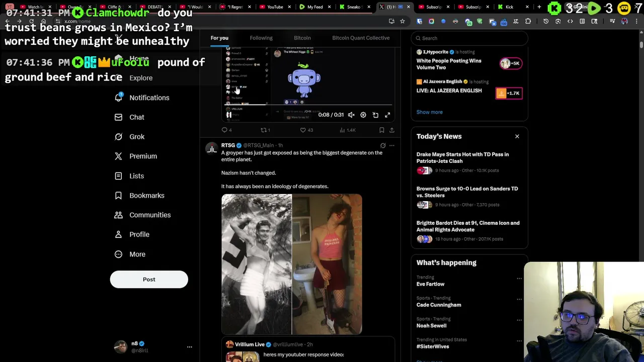Viewport: 644px width, 362px height.
Task: Open Chrome extensions puzzle icon
Action: pos(528,21)
